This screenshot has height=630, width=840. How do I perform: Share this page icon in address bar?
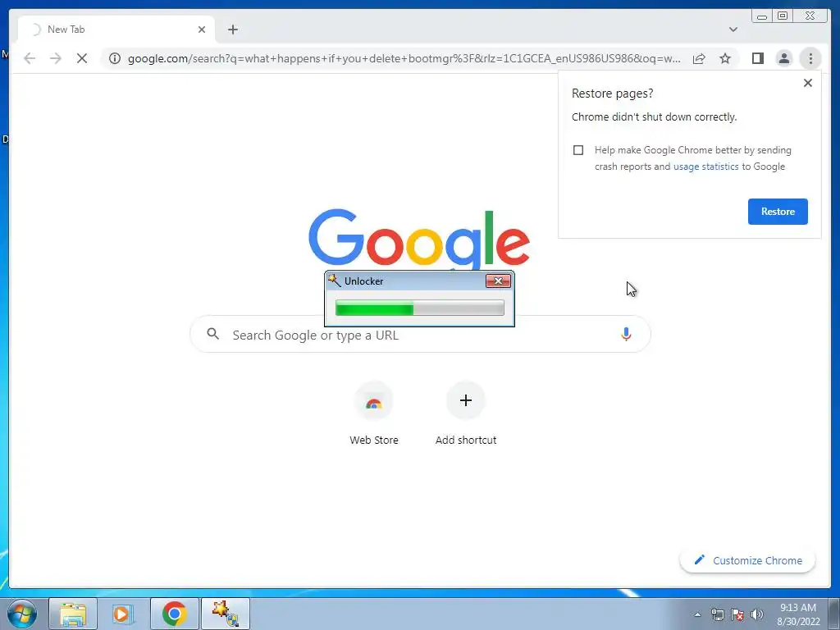(x=699, y=58)
